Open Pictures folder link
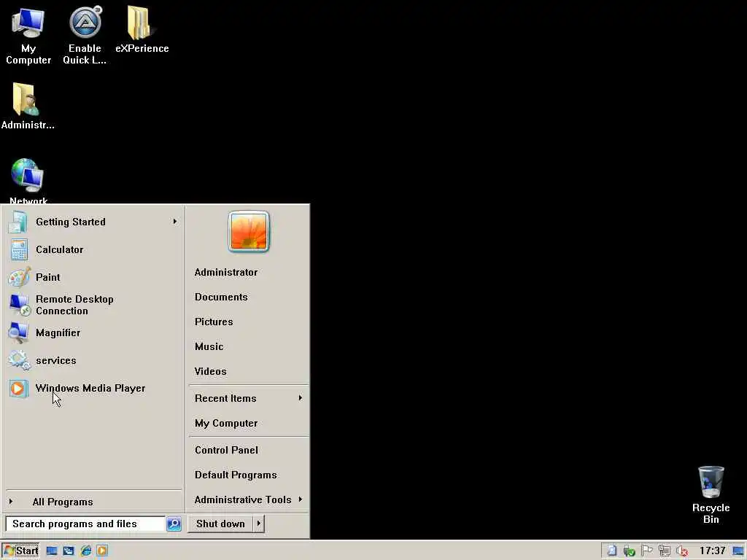 point(214,322)
